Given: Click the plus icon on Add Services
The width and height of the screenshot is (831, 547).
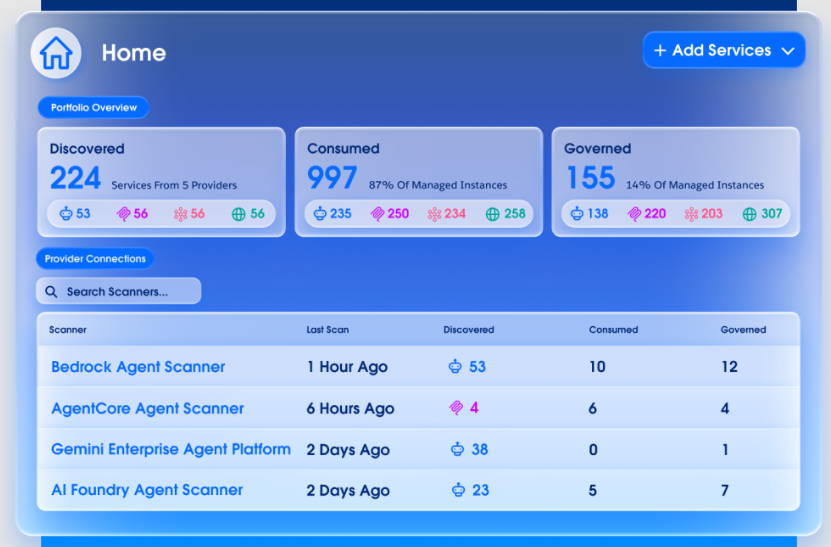Looking at the screenshot, I should coord(660,50).
